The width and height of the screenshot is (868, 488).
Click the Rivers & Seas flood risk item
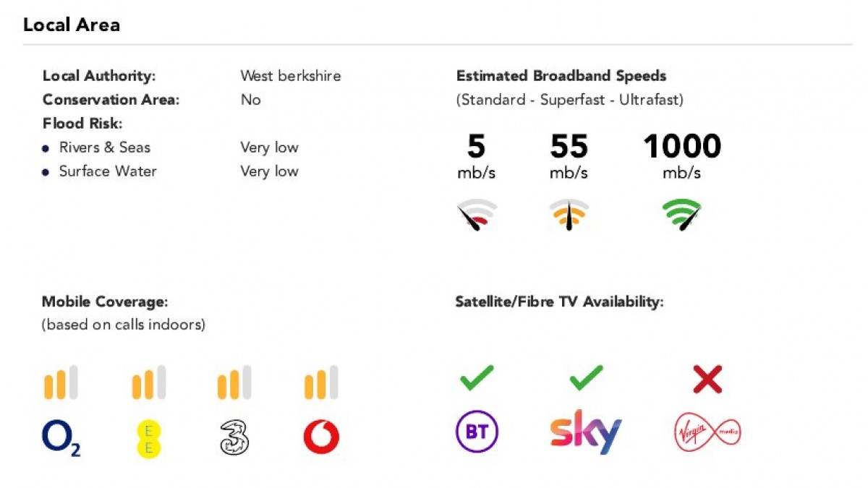coord(105,147)
